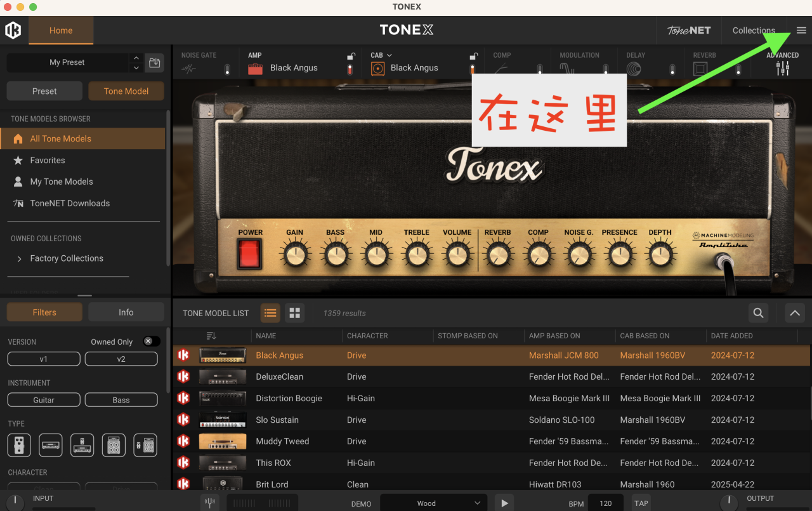Toggle the AMP module on/off switch

[350, 69]
